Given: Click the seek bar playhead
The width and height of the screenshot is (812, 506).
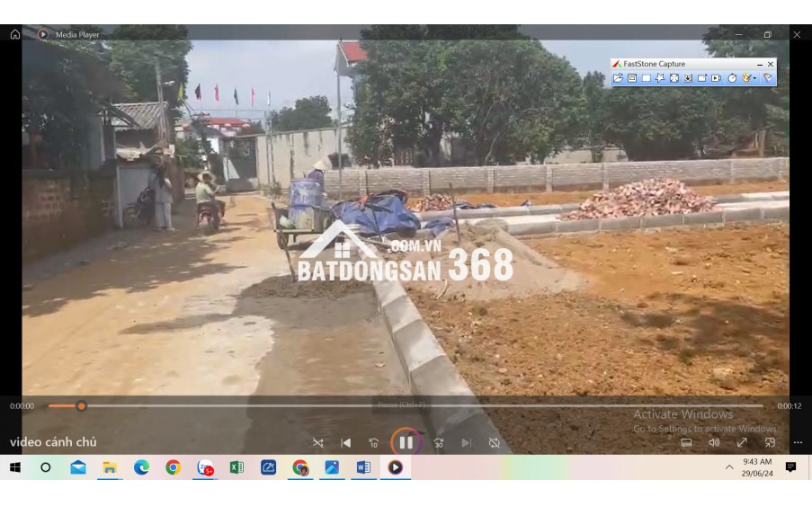Looking at the screenshot, I should tap(81, 406).
